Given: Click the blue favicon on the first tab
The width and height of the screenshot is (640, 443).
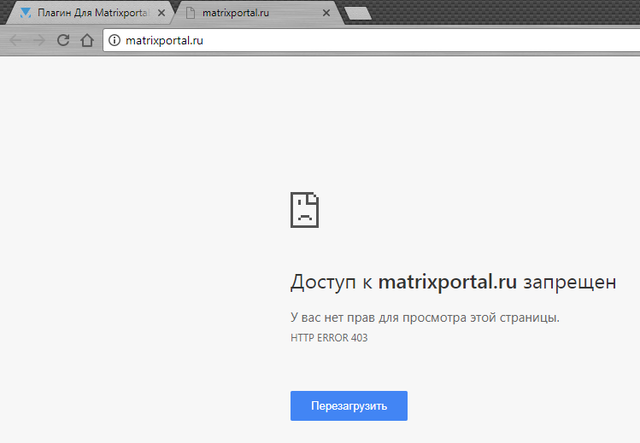Looking at the screenshot, I should (25, 13).
